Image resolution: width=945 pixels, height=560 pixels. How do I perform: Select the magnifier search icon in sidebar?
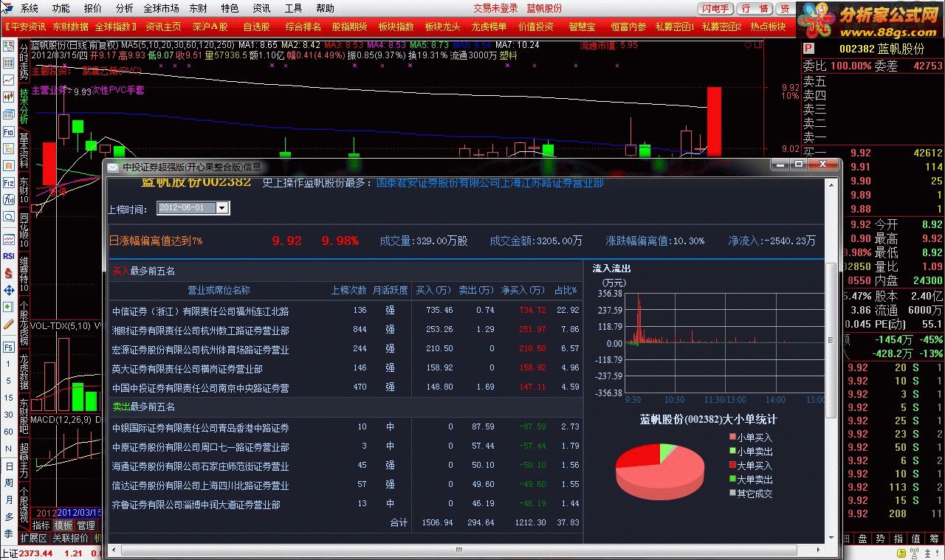[x=8, y=216]
